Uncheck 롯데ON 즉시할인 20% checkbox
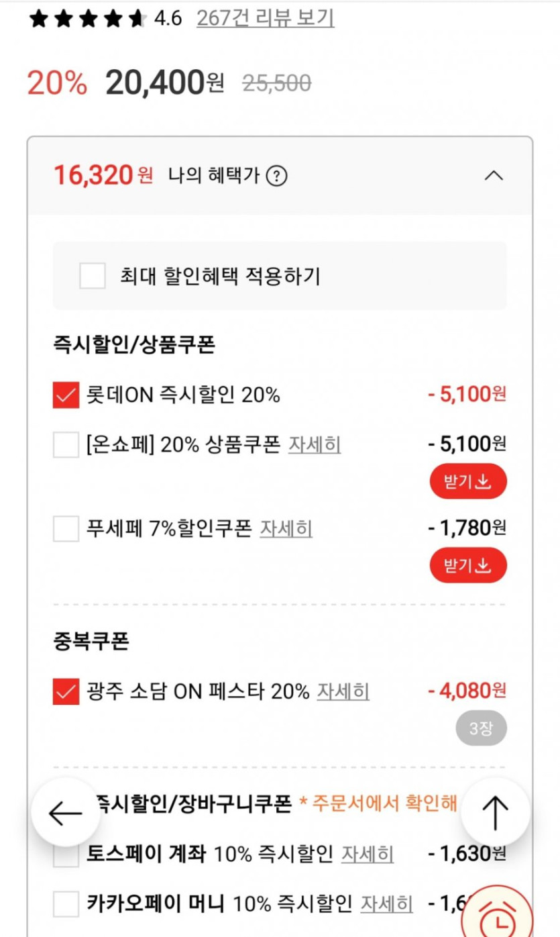The width and height of the screenshot is (560, 937). (66, 395)
